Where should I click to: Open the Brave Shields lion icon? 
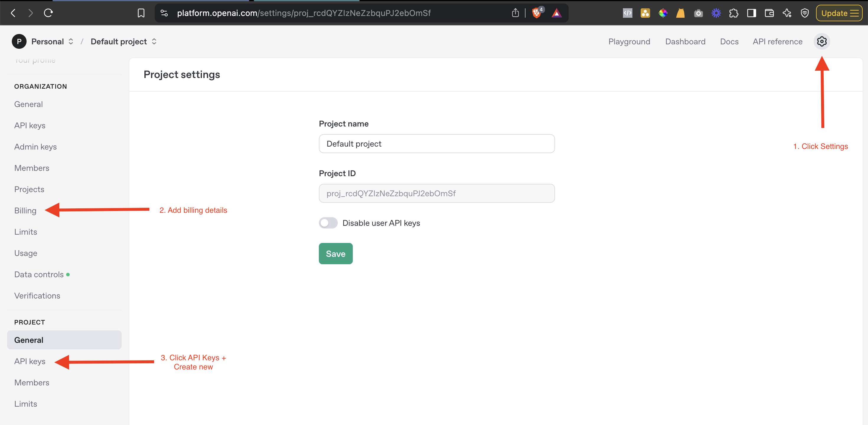coord(536,13)
